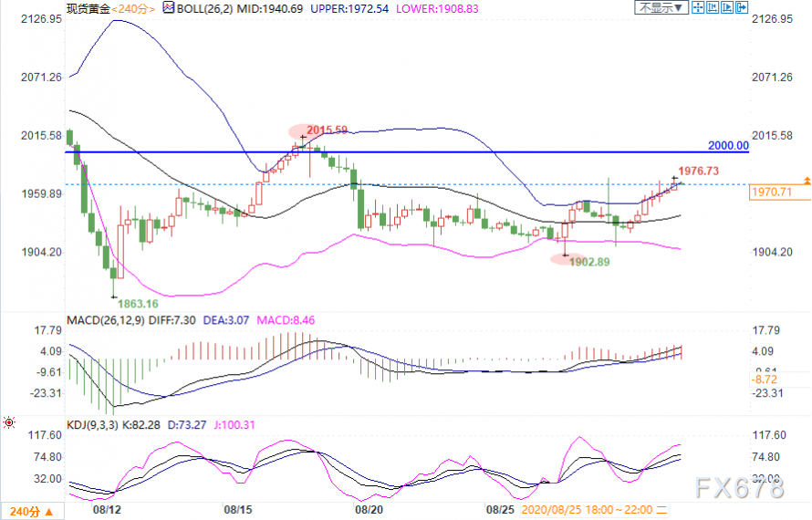Screen dimensions: 812x520
Task: Click the LOWER:1908.83 value
Action: 437,9
